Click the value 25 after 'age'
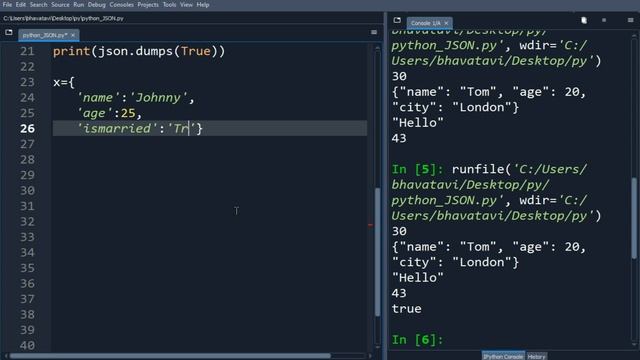640x360 pixels. [128, 113]
